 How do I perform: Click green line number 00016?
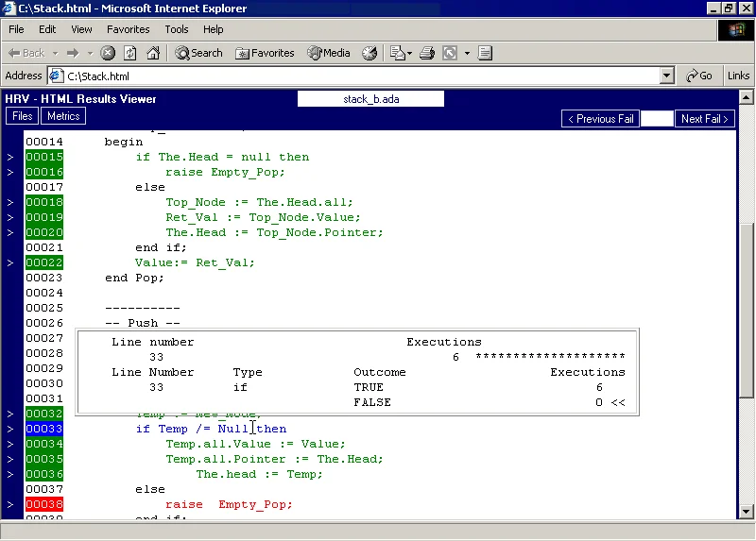pyautogui.click(x=44, y=172)
